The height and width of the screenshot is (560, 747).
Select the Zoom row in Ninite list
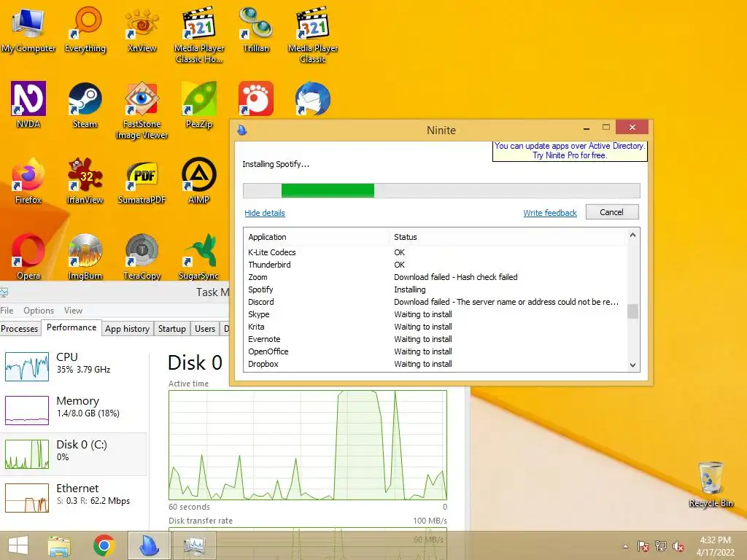(x=436, y=277)
